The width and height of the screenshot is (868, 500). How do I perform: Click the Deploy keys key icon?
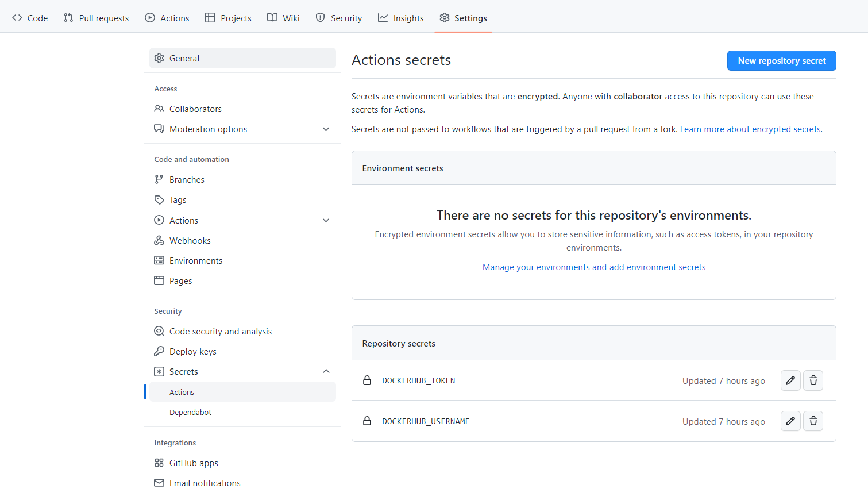click(159, 351)
